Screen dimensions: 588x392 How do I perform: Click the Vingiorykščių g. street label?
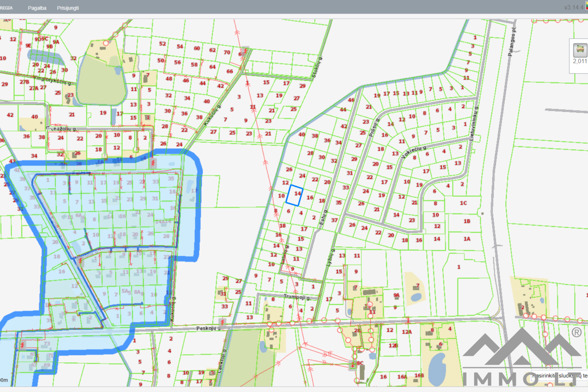click(52, 80)
